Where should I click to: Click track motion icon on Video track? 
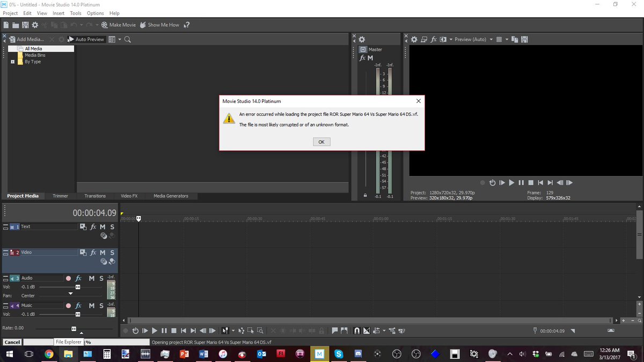click(83, 253)
